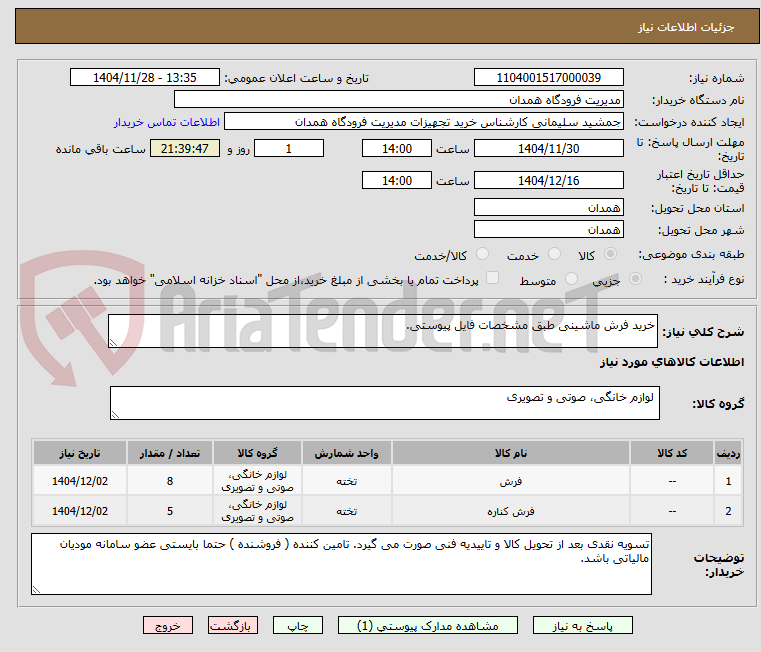Click the quantity cell showing 5
Image resolution: width=761 pixels, height=652 pixels.
170,511
